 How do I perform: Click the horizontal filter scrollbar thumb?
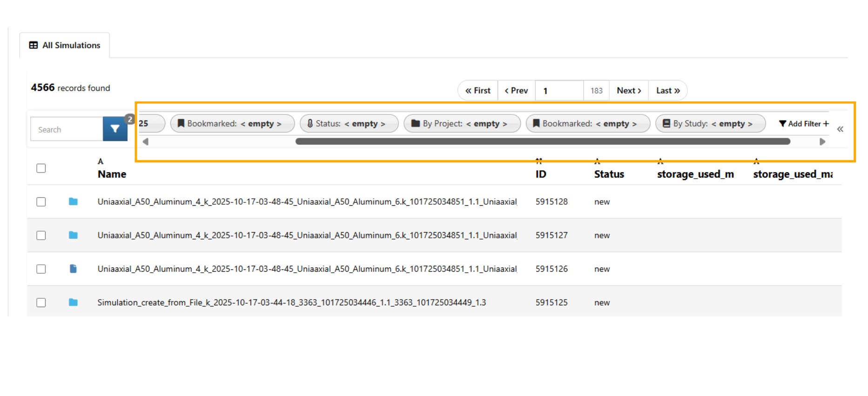pos(543,141)
